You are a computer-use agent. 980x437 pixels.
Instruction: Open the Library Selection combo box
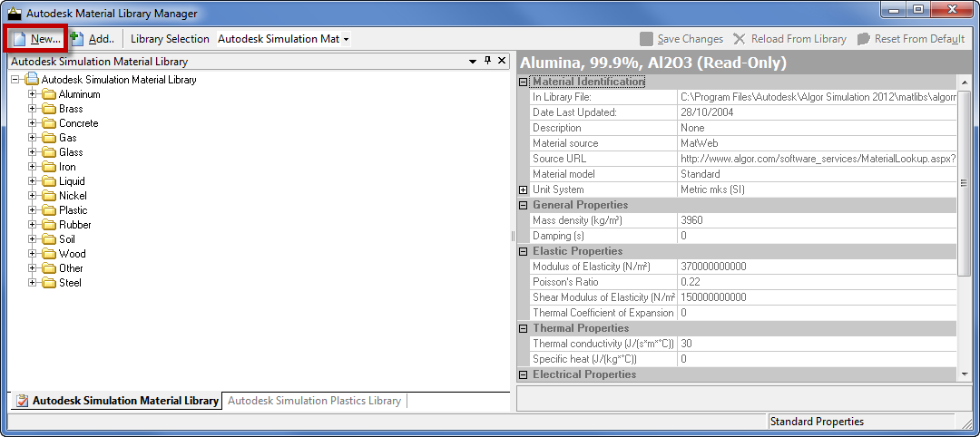click(284, 39)
